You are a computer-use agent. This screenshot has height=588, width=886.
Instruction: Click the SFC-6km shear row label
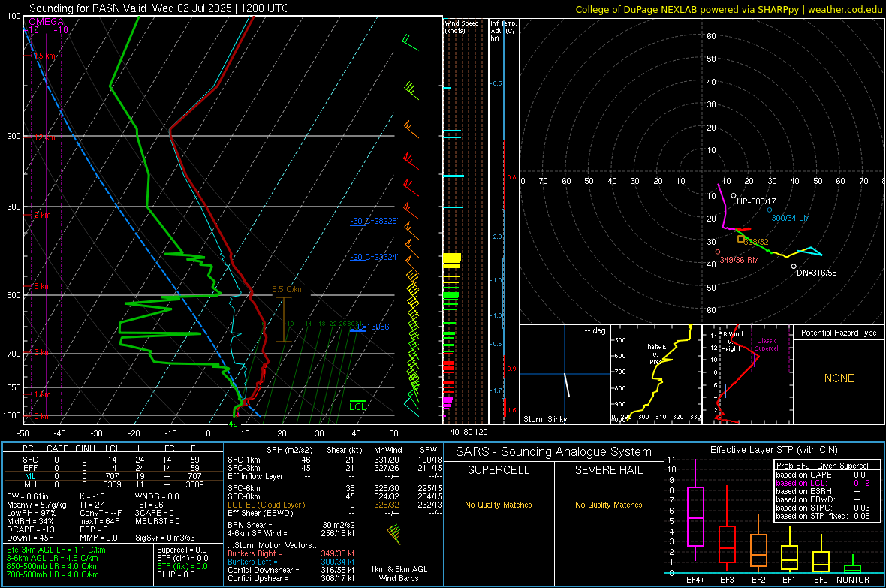[243, 488]
